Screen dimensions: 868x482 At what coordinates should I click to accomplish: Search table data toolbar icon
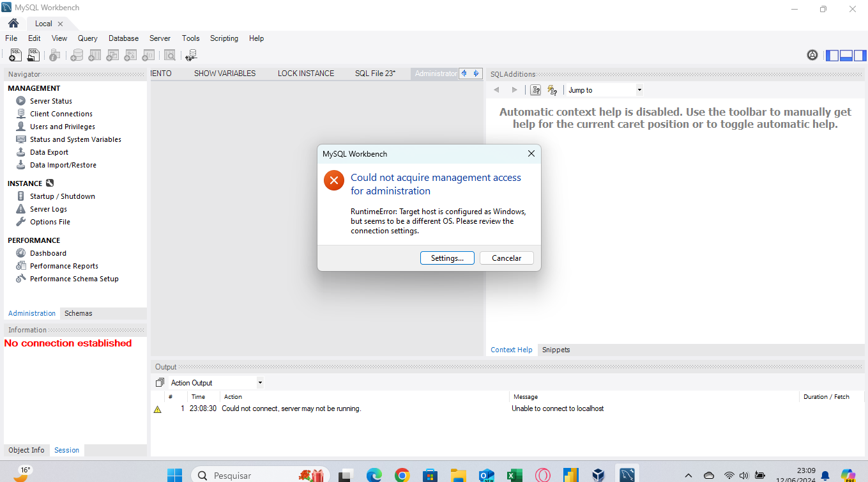click(169, 56)
